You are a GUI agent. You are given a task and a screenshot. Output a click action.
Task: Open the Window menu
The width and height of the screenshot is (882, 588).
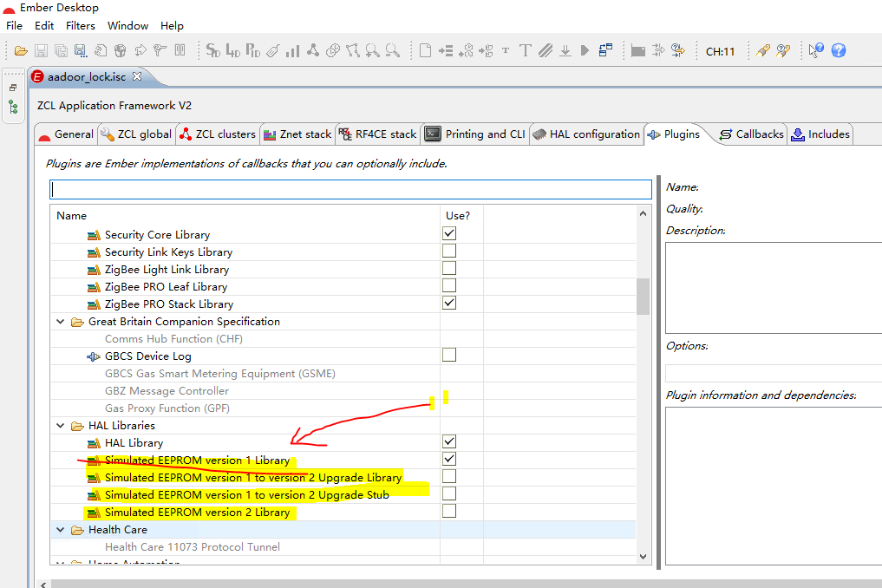click(x=127, y=26)
